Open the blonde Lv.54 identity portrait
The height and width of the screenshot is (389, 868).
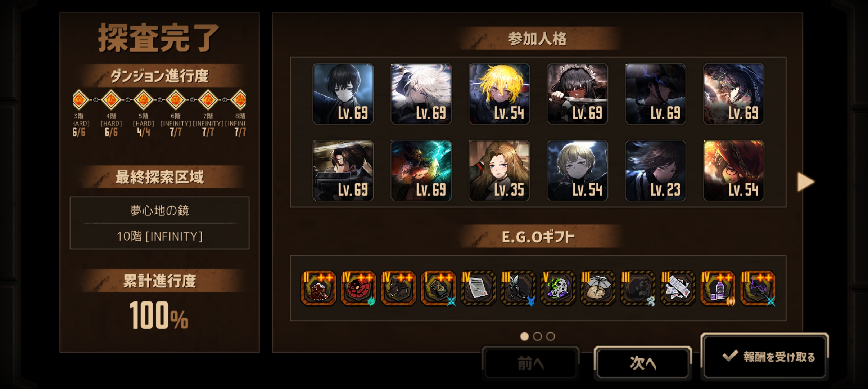pyautogui.click(x=499, y=94)
